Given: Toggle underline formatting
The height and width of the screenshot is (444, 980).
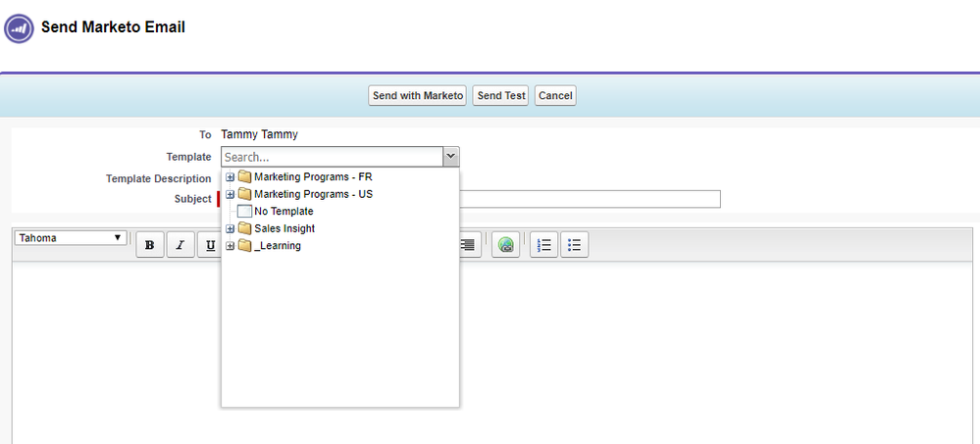Looking at the screenshot, I should click(210, 245).
